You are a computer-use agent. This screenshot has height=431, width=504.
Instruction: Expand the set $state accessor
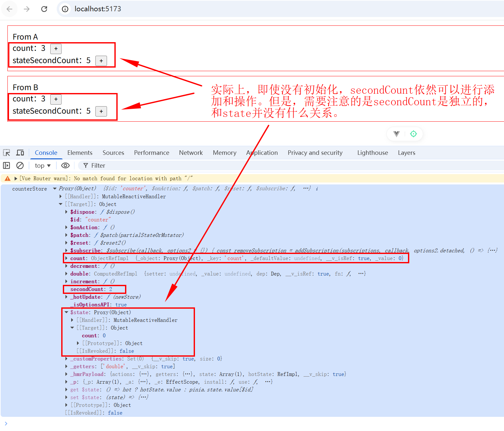click(66, 397)
